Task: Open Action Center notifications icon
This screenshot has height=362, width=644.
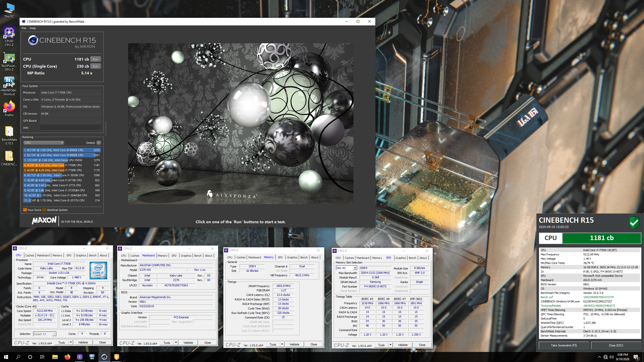Action: 636,357
